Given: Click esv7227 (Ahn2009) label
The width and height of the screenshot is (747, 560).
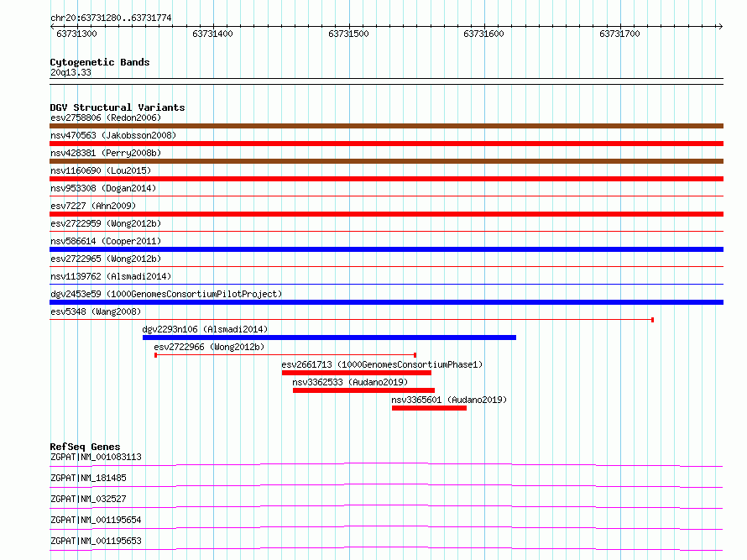Looking at the screenshot, I should coord(93,206).
